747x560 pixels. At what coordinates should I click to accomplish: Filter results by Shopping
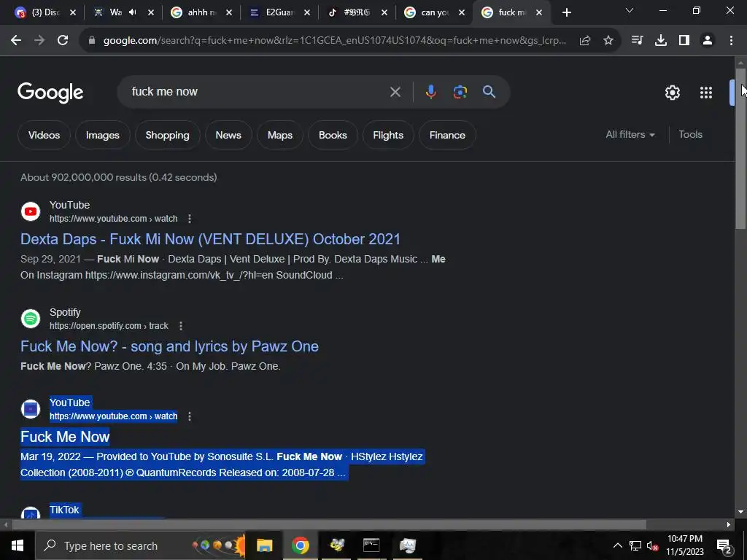point(167,135)
